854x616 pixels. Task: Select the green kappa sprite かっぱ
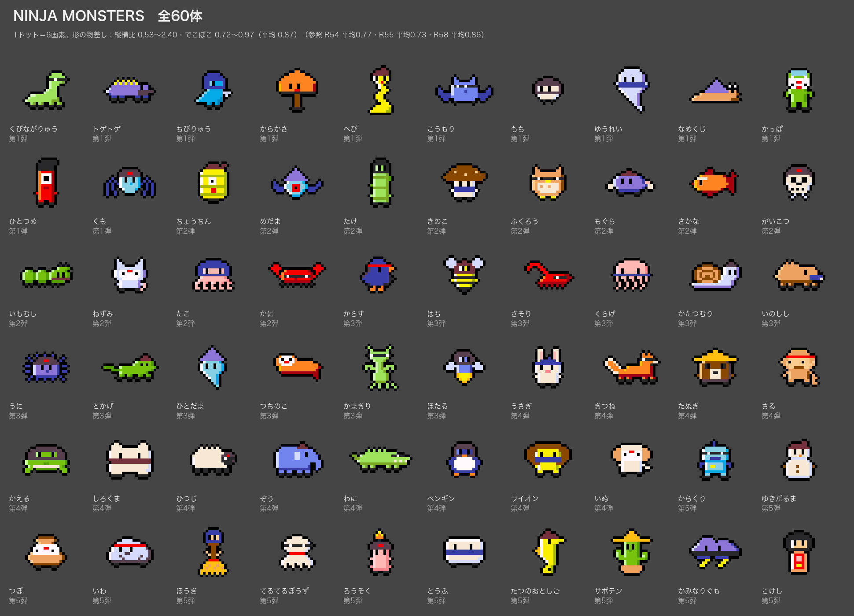click(x=799, y=90)
